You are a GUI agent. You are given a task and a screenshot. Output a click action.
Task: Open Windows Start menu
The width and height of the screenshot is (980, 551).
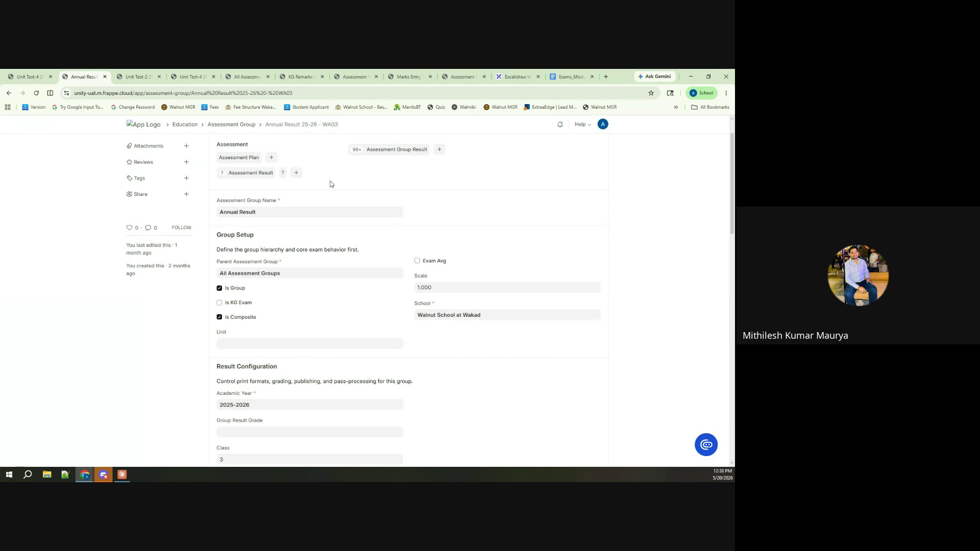(9, 475)
